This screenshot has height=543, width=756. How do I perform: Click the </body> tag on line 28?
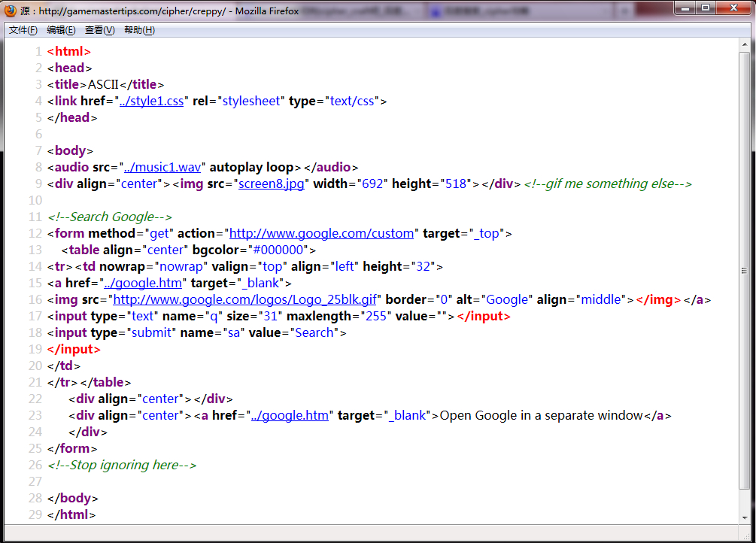coord(73,498)
